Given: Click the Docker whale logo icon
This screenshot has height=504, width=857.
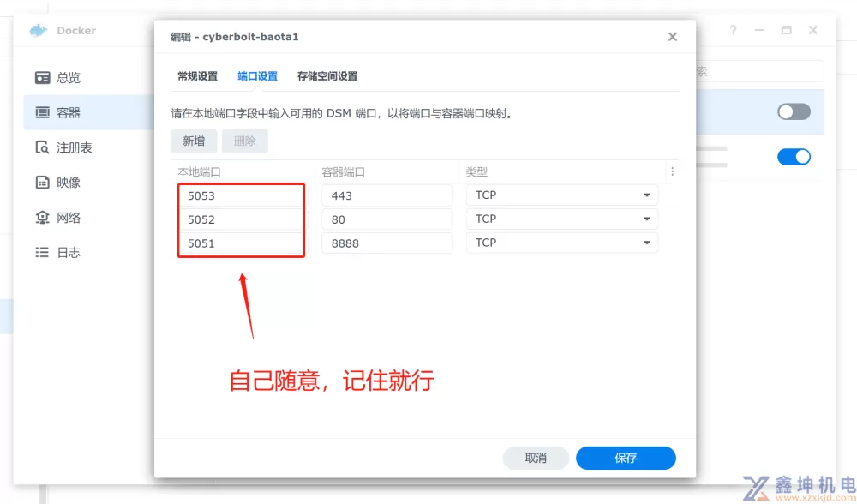Looking at the screenshot, I should [39, 31].
